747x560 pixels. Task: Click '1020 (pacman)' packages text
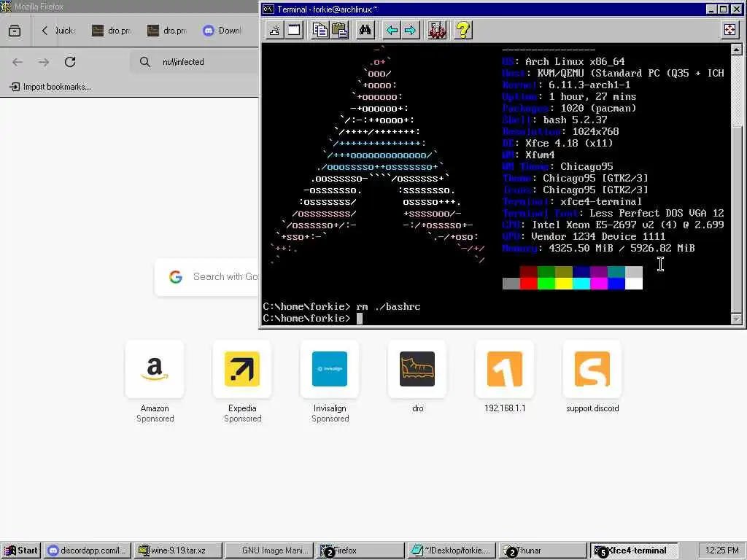click(x=598, y=108)
